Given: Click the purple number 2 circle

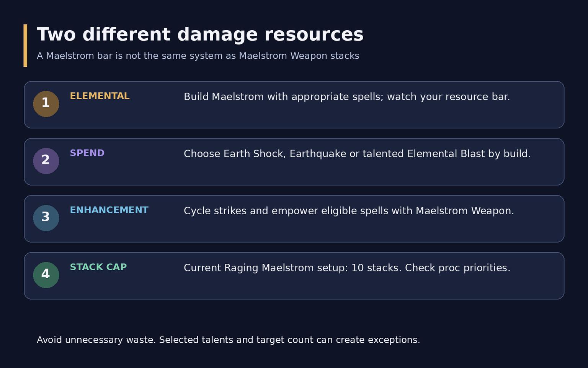Looking at the screenshot, I should tap(46, 161).
